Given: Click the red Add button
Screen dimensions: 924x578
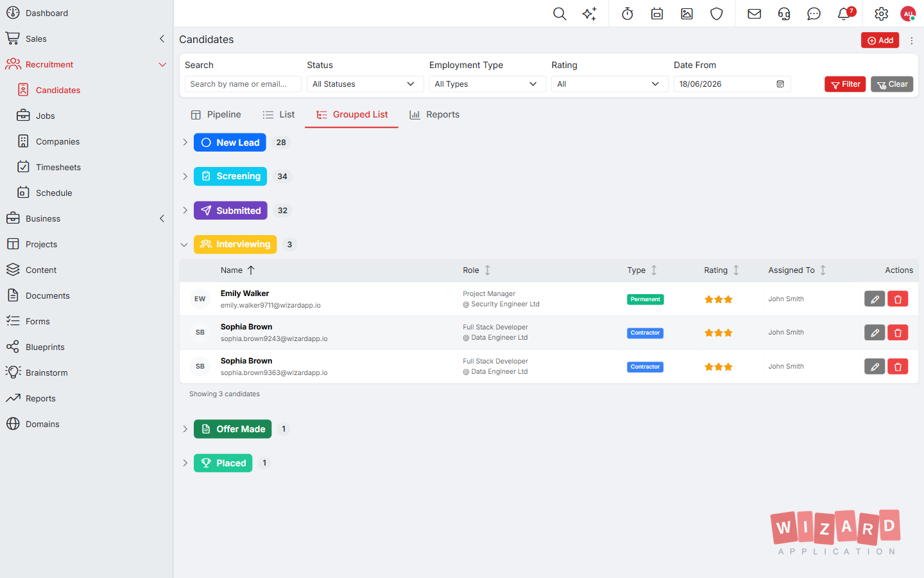Looking at the screenshot, I should click(880, 40).
